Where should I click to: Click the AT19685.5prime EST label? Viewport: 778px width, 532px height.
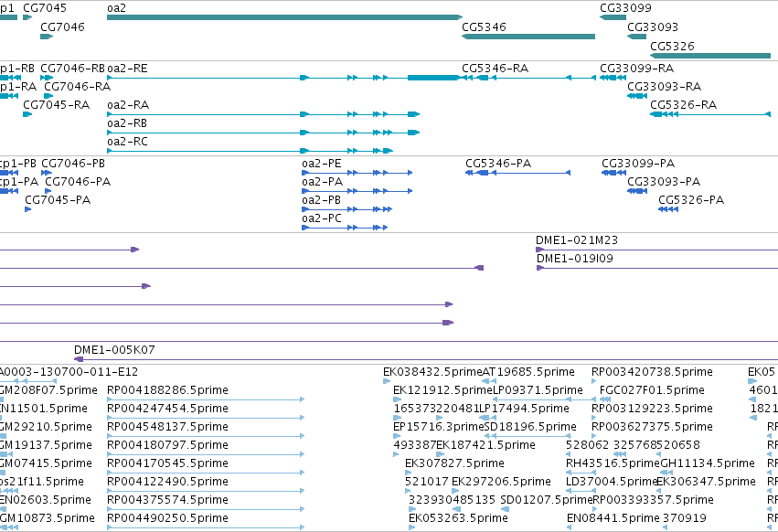[528, 372]
